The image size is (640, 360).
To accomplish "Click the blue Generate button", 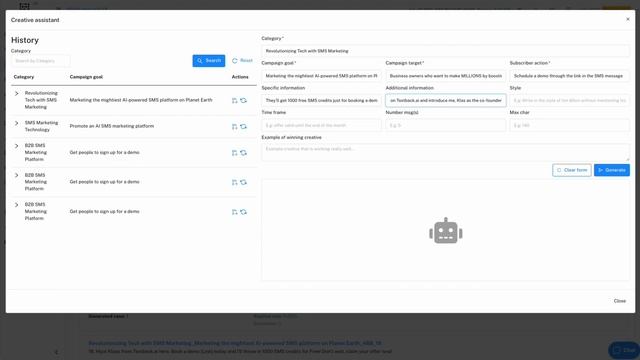I will (611, 170).
